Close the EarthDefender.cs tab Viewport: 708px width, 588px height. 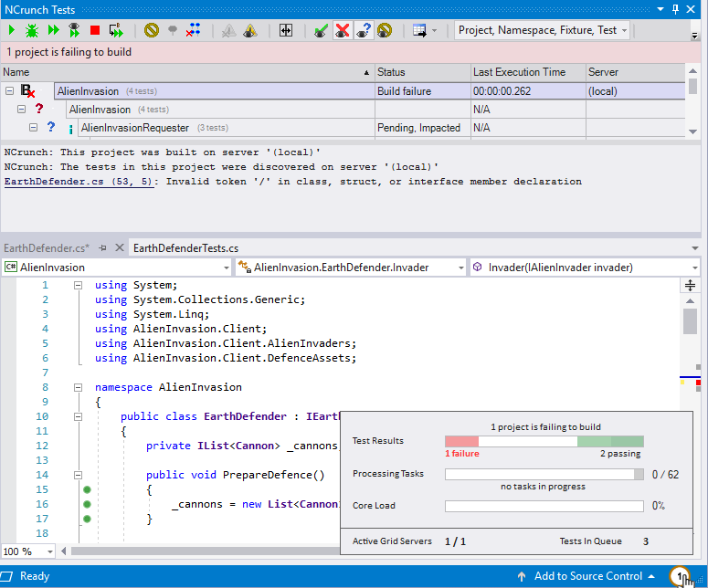(x=119, y=247)
